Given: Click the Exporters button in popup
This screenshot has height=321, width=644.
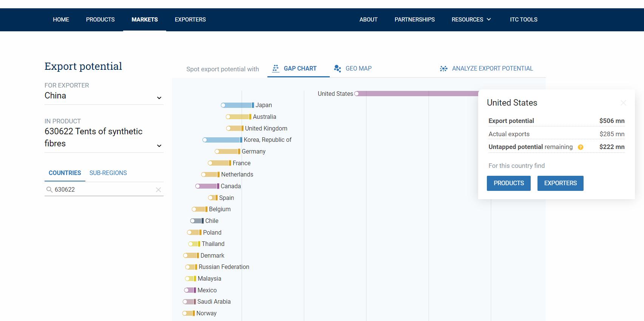Looking at the screenshot, I should click(560, 183).
